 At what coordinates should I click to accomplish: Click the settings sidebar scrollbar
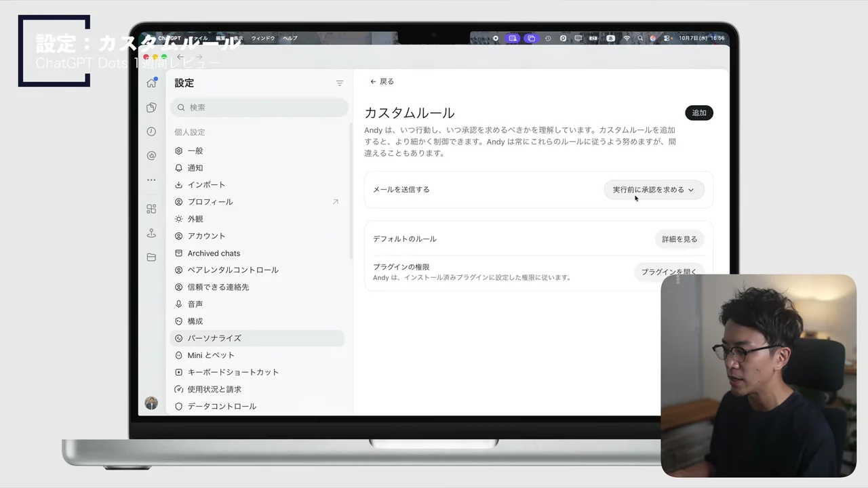coord(351,190)
